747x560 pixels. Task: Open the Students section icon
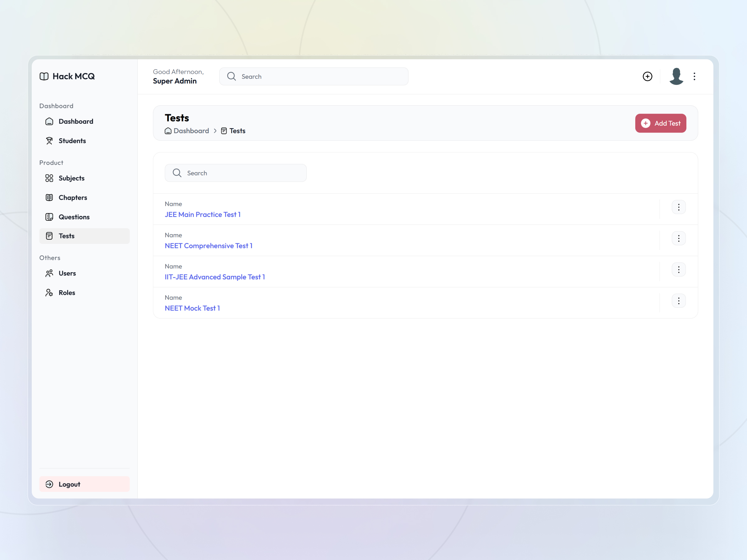49,140
